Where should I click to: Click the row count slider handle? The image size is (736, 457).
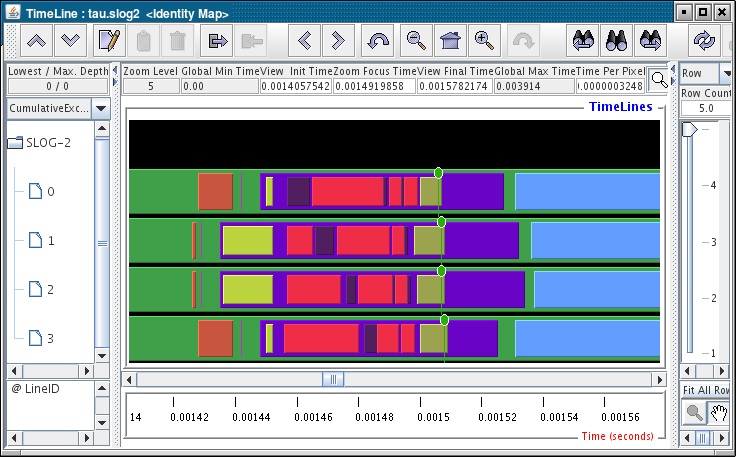pos(690,129)
